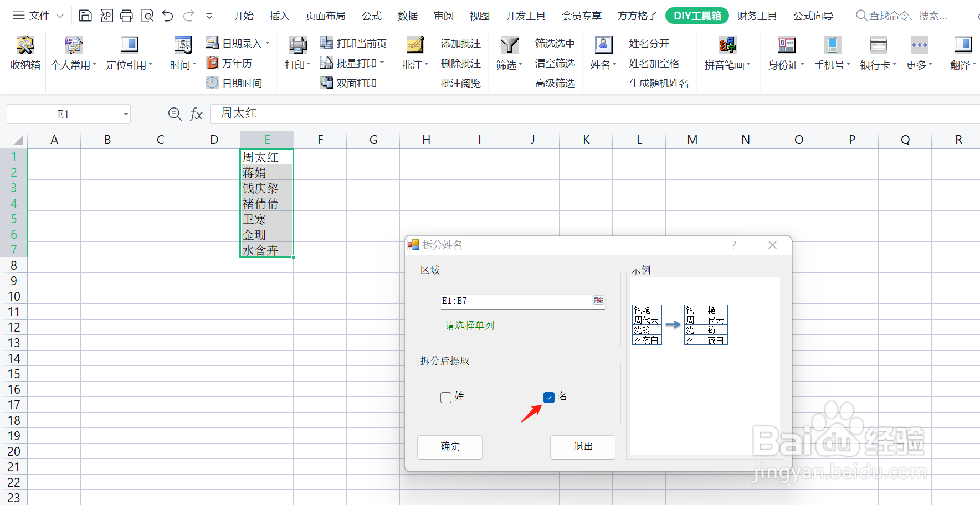980x505 pixels.
Task: Click 生成随机姓名 command
Action: (x=659, y=83)
